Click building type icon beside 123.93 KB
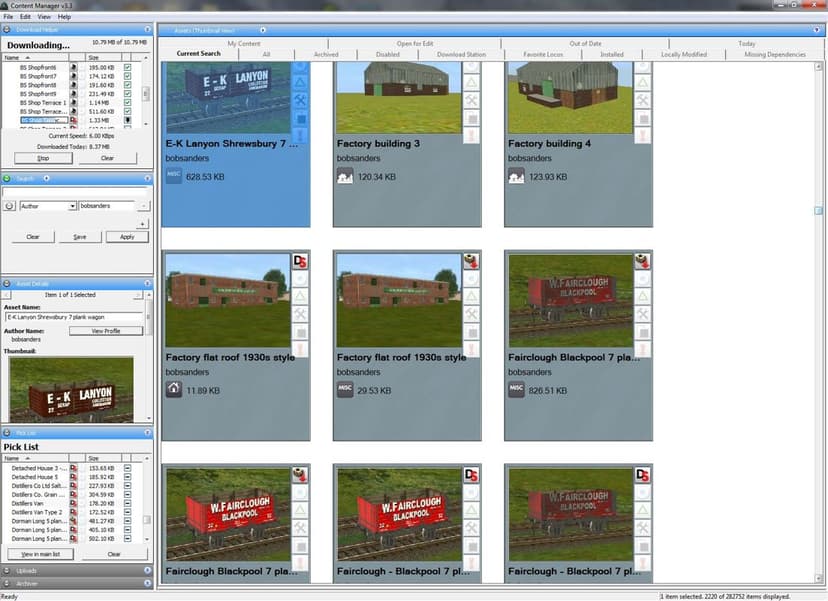 pos(516,176)
